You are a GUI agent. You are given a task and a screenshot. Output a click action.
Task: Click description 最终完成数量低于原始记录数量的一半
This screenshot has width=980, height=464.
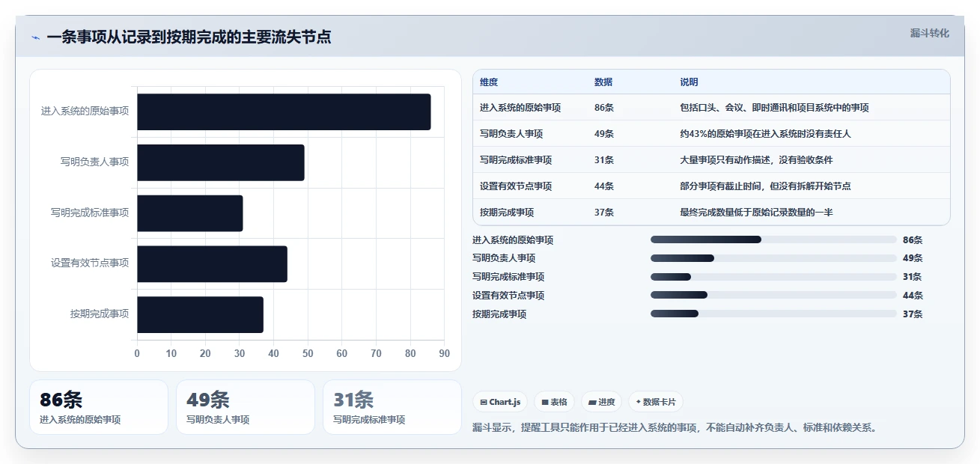coord(756,213)
